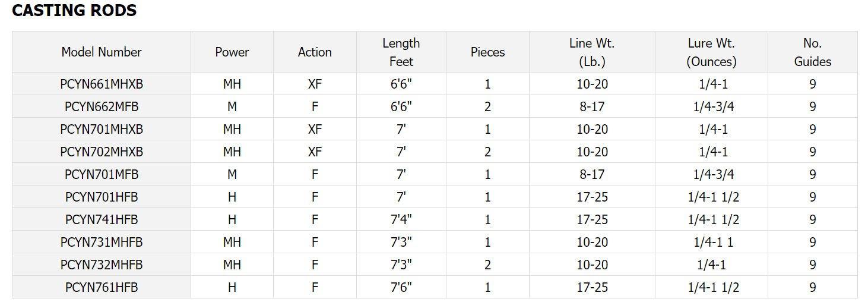868x305 pixels.
Task: Click the Pieces column header
Action: point(487,52)
